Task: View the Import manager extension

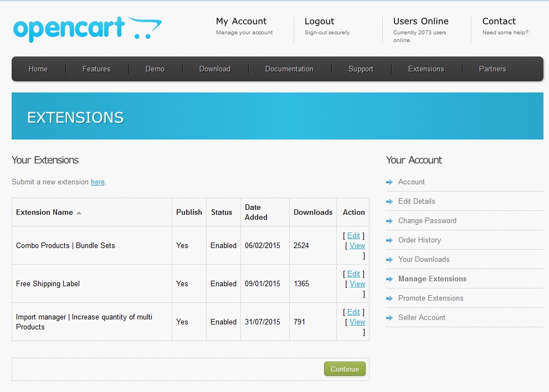Action: (357, 322)
